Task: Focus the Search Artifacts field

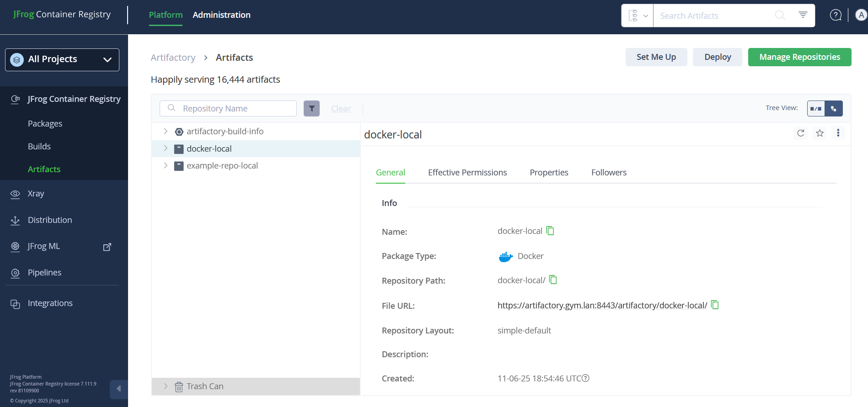Action: 713,16
